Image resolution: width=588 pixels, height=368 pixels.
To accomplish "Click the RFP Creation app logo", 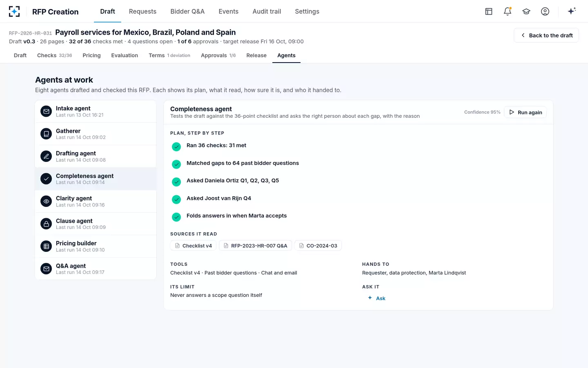I will tap(14, 11).
